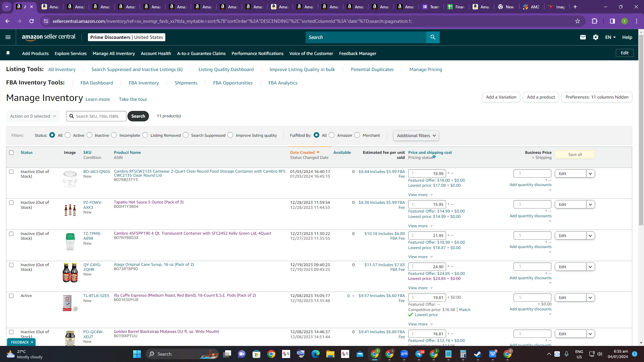Open the Windows Start menu

pyautogui.click(x=137, y=354)
